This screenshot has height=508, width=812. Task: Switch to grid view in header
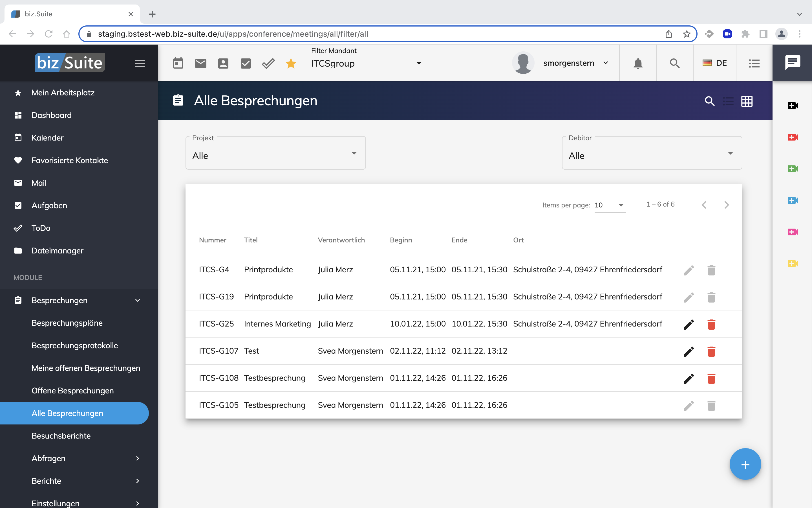click(x=747, y=101)
